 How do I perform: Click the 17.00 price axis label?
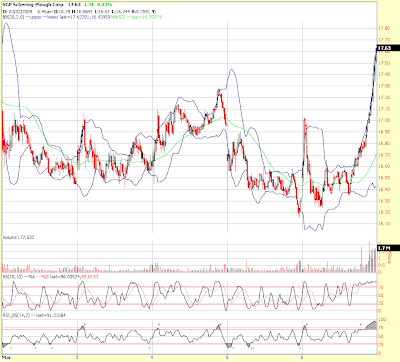point(385,120)
